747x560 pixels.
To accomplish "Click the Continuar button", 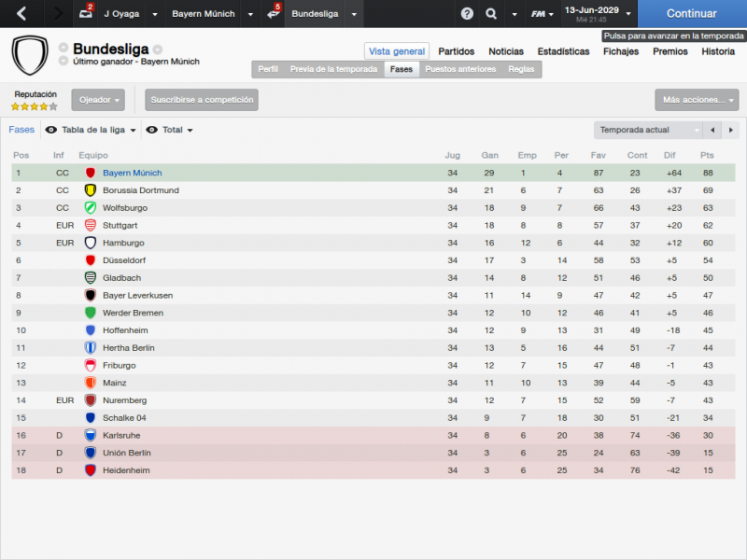I will pyautogui.click(x=692, y=13).
